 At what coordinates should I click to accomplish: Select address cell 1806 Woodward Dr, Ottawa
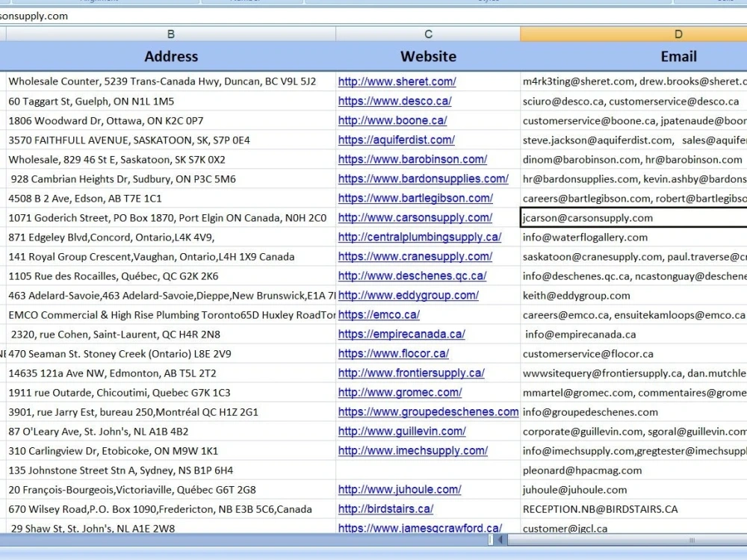tap(170, 120)
